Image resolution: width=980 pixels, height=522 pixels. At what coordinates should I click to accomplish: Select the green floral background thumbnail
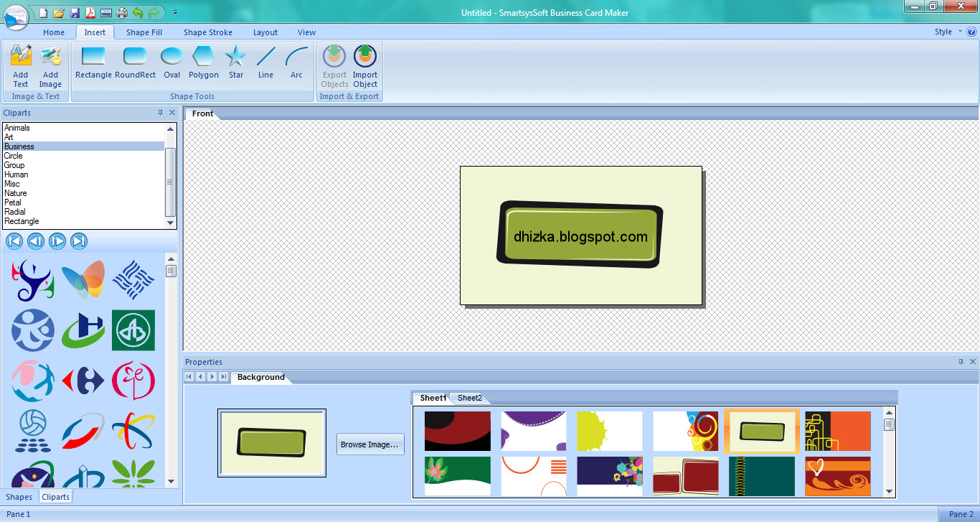pos(458,476)
